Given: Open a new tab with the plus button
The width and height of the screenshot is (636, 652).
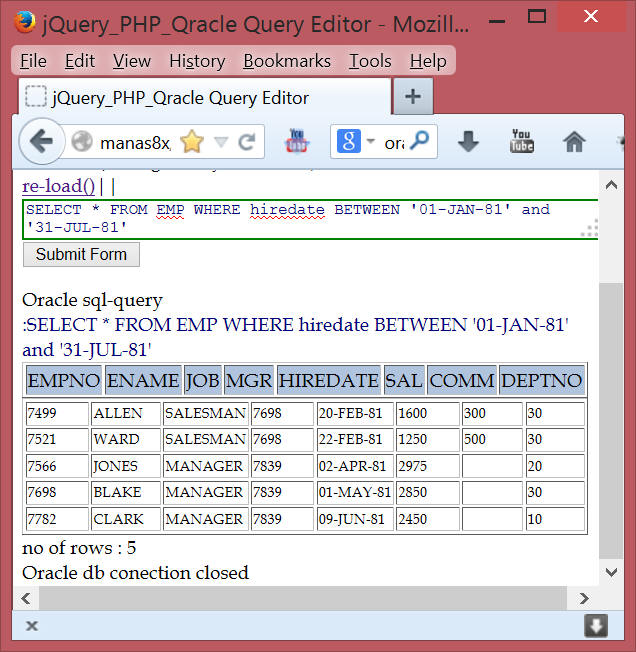Looking at the screenshot, I should coord(413,97).
